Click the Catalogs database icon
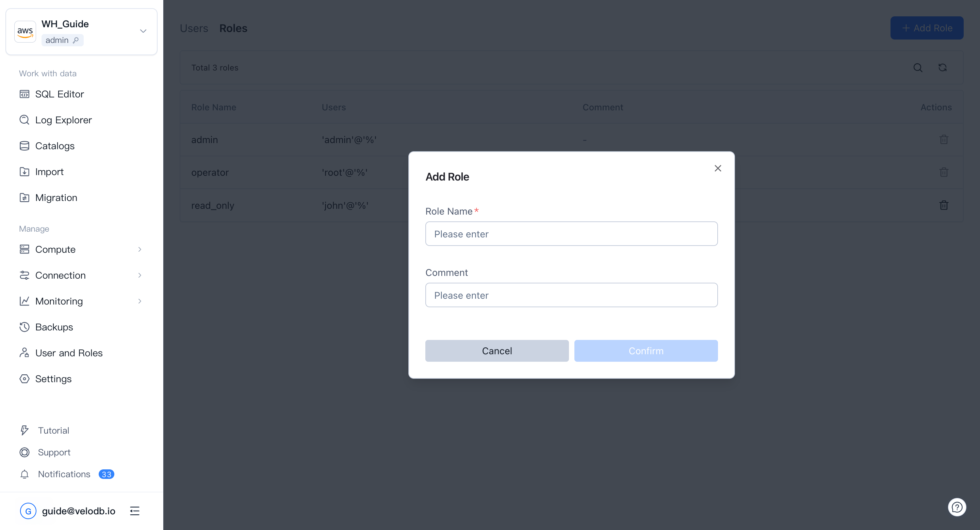 pos(24,146)
